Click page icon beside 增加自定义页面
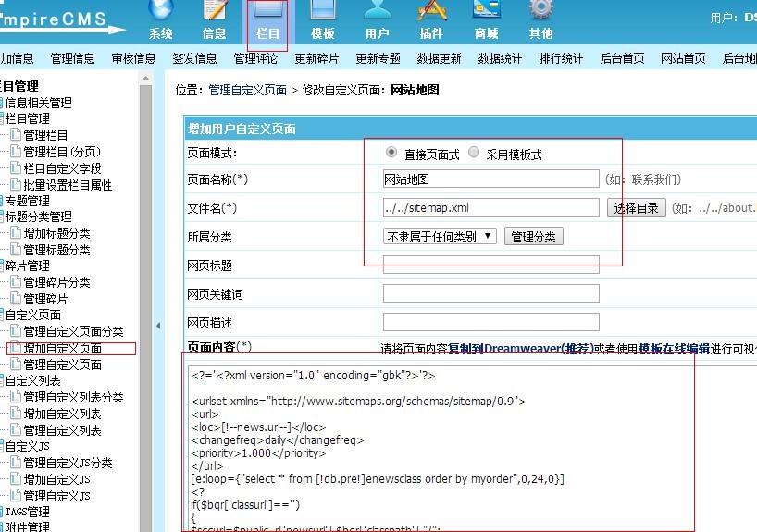 [16, 348]
